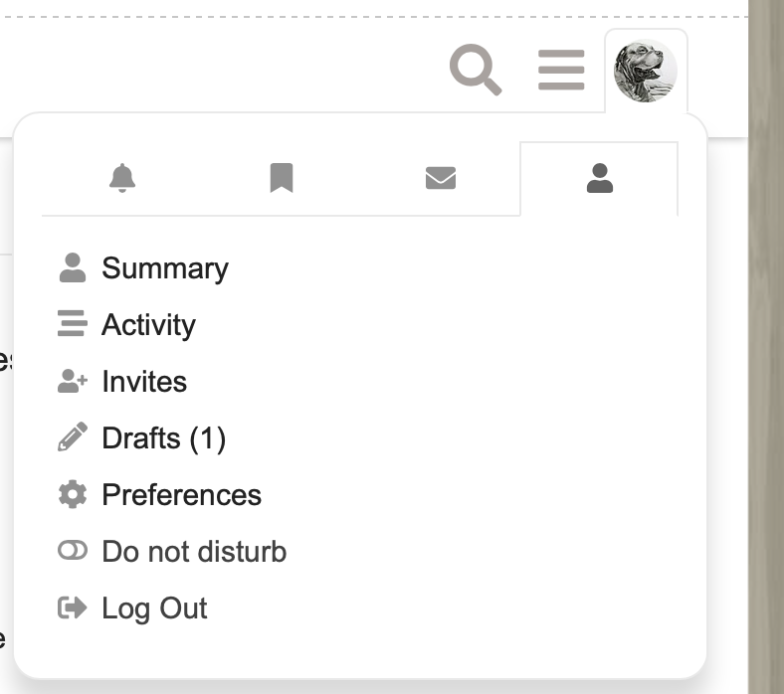
Task: Open Drafts (1)
Action: [163, 438]
